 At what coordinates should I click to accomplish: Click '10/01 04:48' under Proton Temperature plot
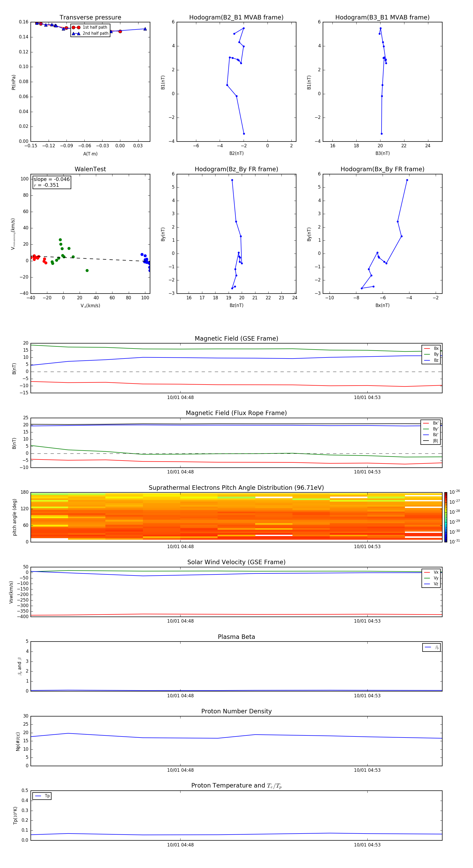tap(181, 845)
